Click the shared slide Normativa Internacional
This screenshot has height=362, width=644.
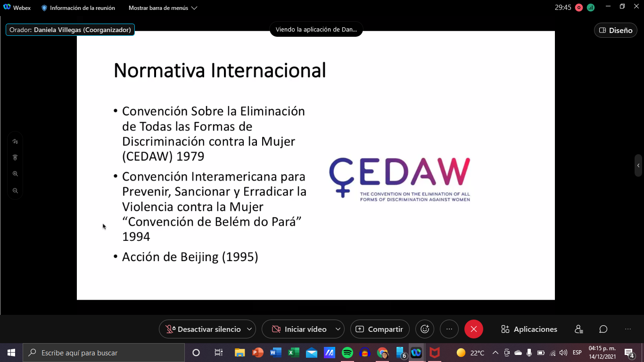pos(316,165)
